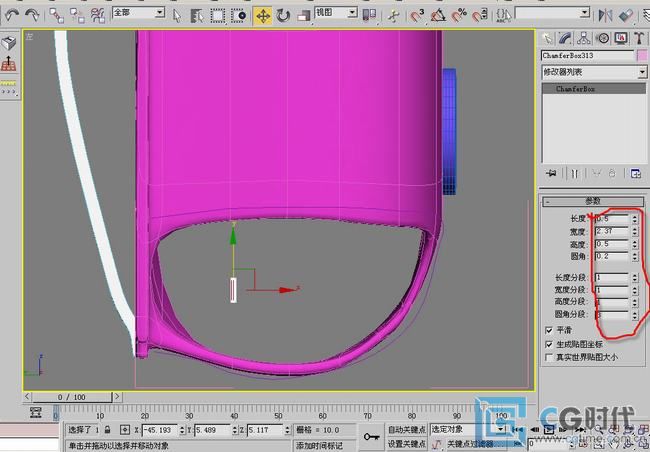The image size is (650, 452).
Task: Click the X coordinate field
Action: tap(160, 430)
